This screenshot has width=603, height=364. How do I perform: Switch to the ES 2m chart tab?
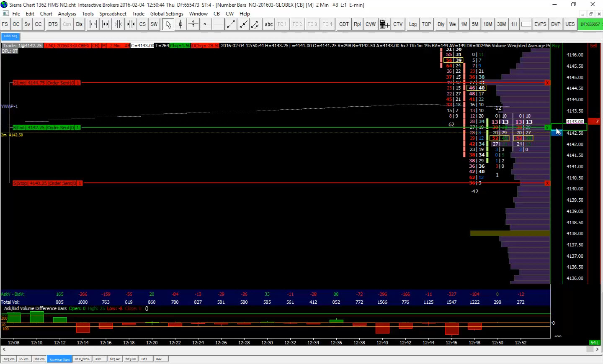coord(24,359)
